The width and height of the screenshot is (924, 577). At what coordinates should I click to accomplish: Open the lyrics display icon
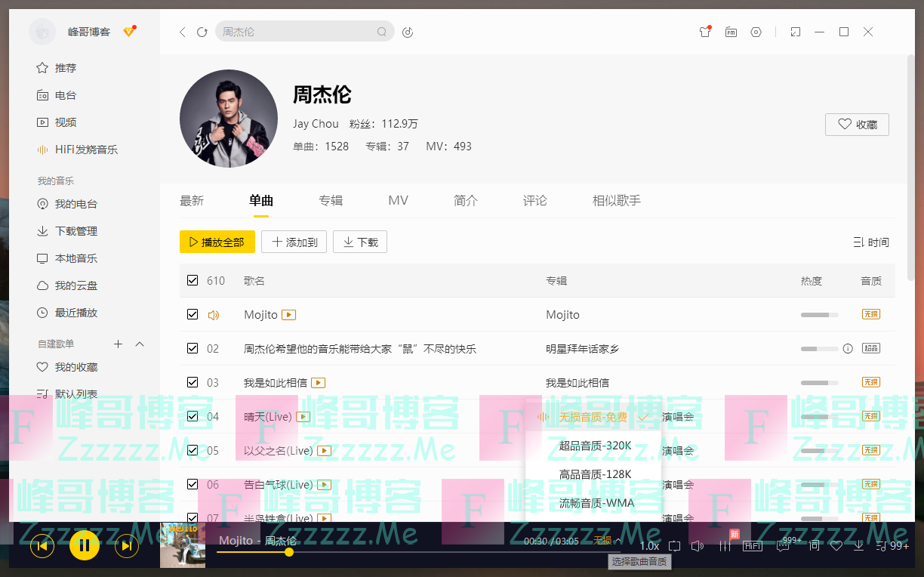point(814,546)
